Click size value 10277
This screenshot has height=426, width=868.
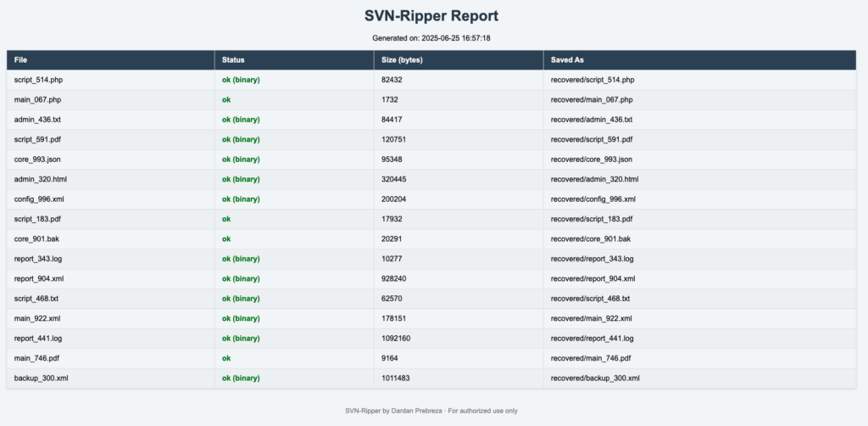pyautogui.click(x=392, y=260)
